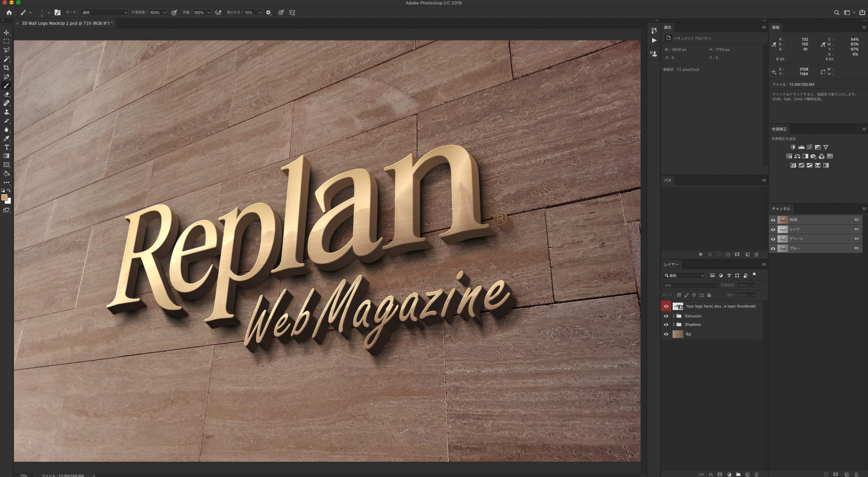
Task: Select the 3D Wall Logo MockUp 2.psd tab
Action: tap(67, 23)
